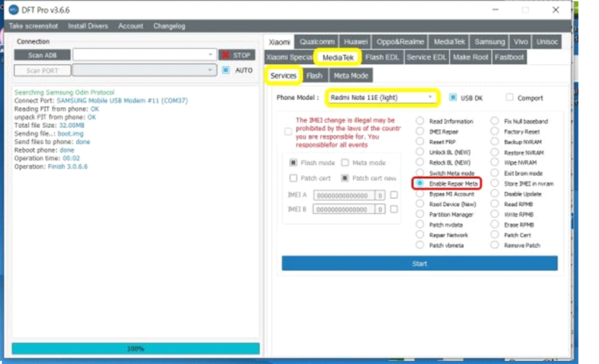Switch to the Unisoc tab
Screen dimensions: 599x364
pyautogui.click(x=547, y=42)
